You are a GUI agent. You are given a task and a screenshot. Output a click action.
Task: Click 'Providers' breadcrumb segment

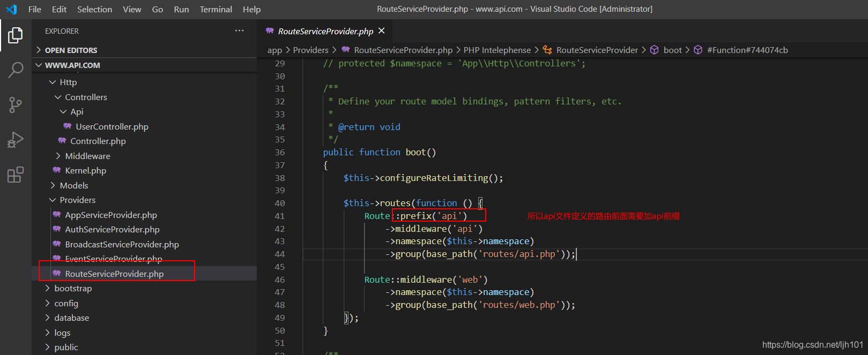pos(310,50)
